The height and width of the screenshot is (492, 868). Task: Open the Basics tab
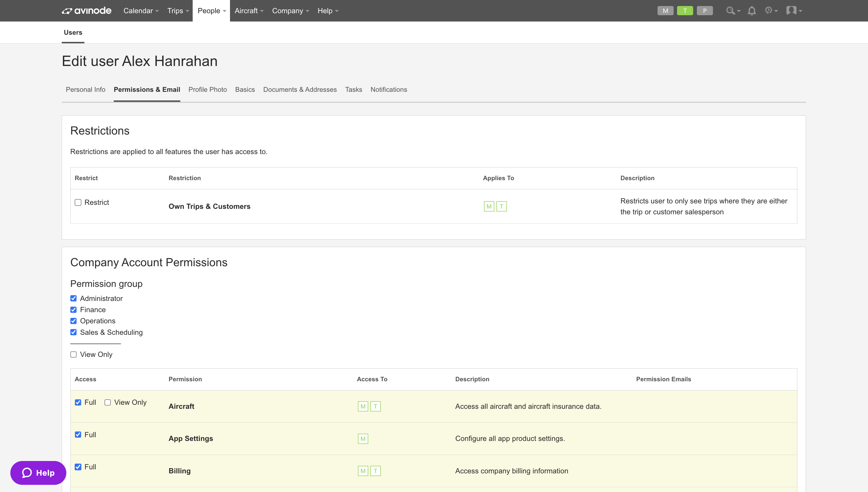click(x=245, y=90)
